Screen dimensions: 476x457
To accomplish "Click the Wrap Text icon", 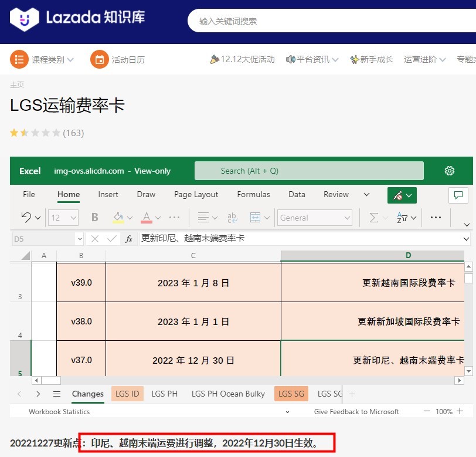I will point(232,217).
